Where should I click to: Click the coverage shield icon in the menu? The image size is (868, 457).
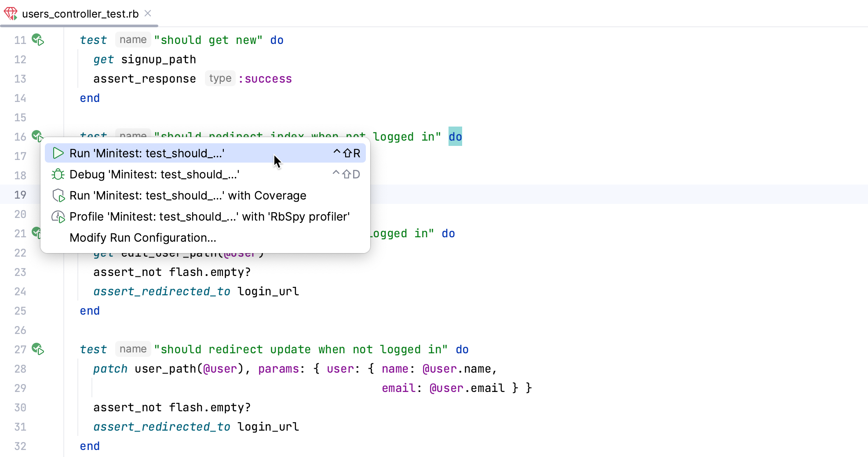(x=58, y=195)
